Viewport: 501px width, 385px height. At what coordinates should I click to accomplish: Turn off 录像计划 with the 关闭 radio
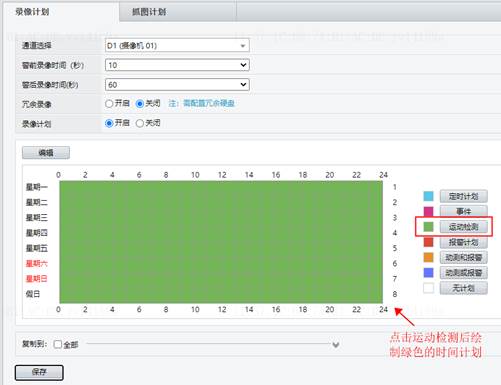point(140,123)
